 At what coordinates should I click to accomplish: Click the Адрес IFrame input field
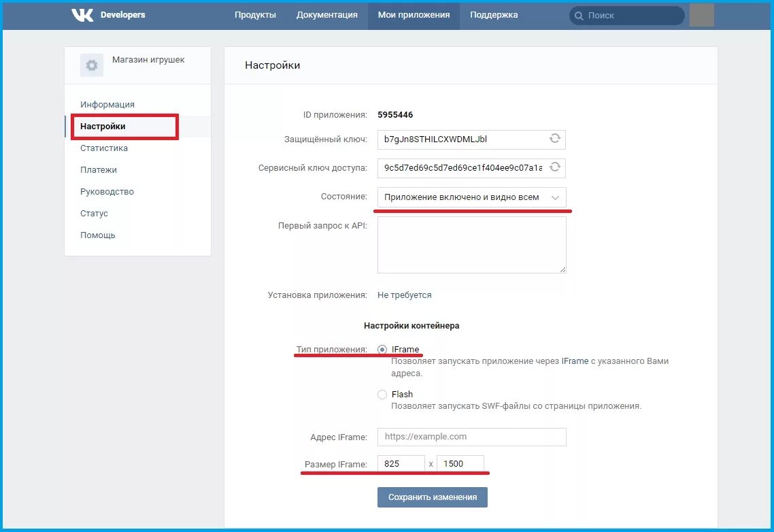tap(472, 437)
